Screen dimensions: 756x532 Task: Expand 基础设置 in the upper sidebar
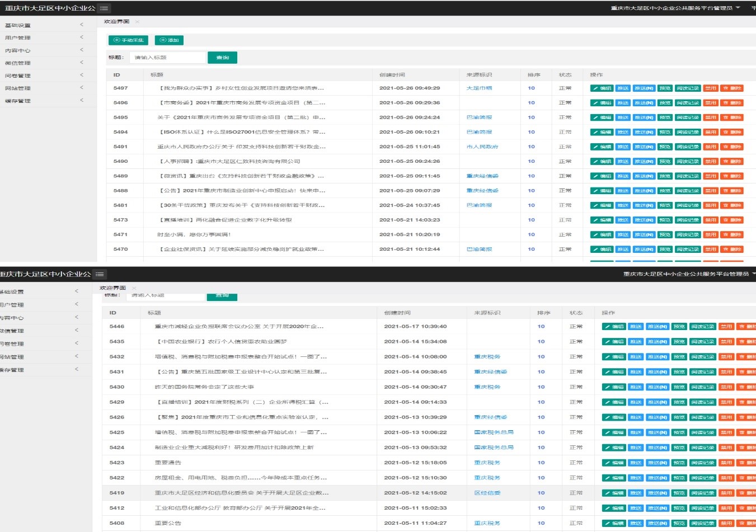point(44,25)
